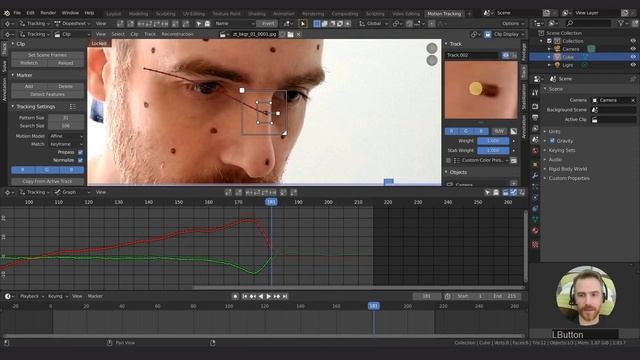Toggle Collection visibility eye
Screen dimensions: 640x360
coord(633,41)
